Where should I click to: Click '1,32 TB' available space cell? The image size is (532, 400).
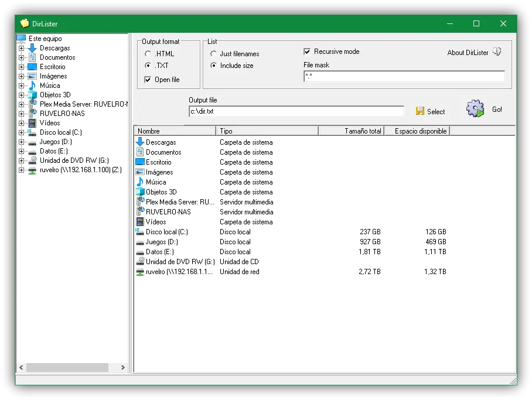pos(435,271)
